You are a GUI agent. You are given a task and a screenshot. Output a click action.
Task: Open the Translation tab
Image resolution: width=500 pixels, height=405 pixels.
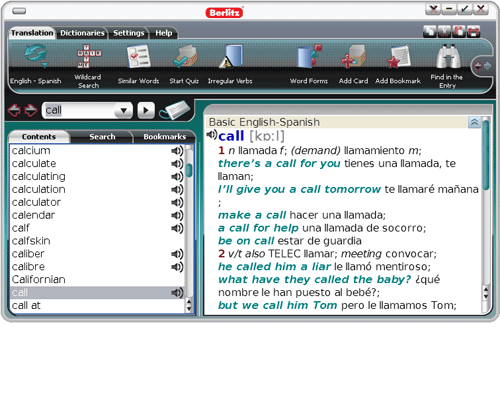[x=32, y=33]
